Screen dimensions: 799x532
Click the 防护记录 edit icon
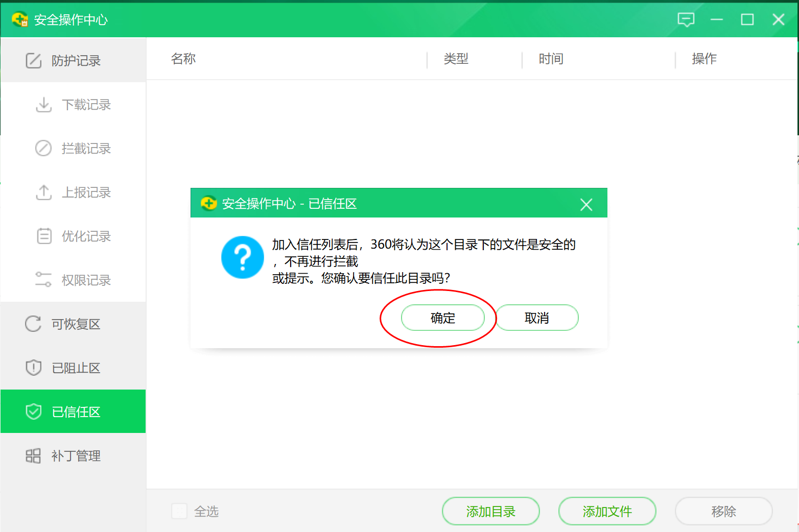pos(34,61)
